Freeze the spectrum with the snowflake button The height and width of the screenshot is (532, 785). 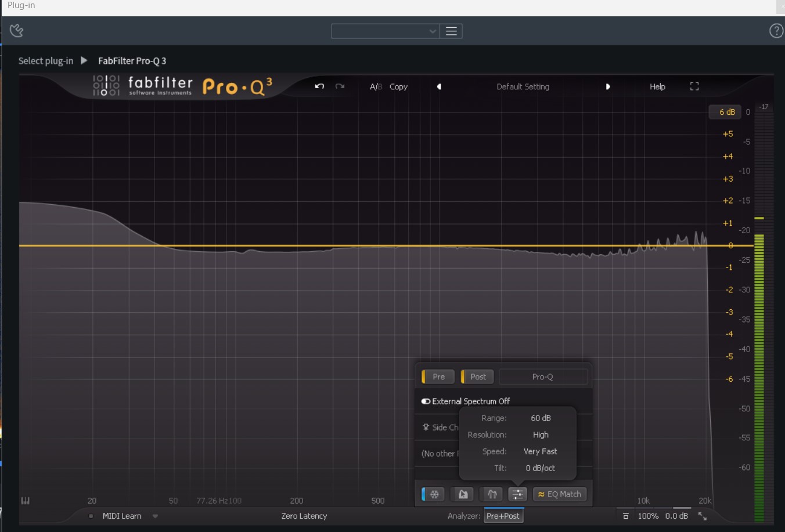pyautogui.click(x=434, y=494)
